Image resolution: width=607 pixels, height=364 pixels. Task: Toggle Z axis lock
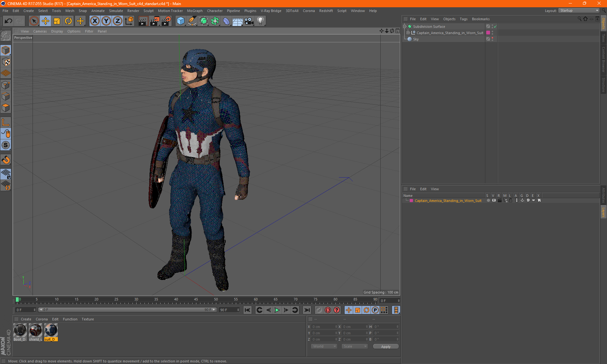coord(118,21)
